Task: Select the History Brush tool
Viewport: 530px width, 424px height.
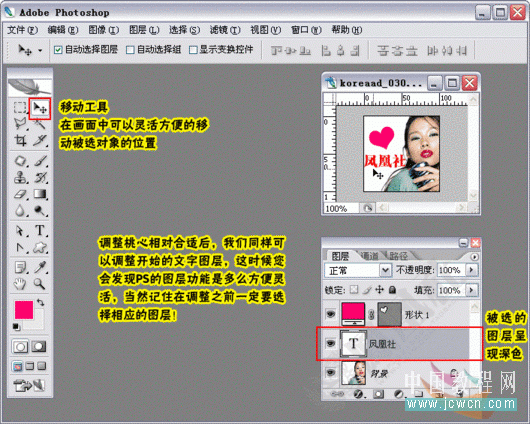Action: (40, 178)
